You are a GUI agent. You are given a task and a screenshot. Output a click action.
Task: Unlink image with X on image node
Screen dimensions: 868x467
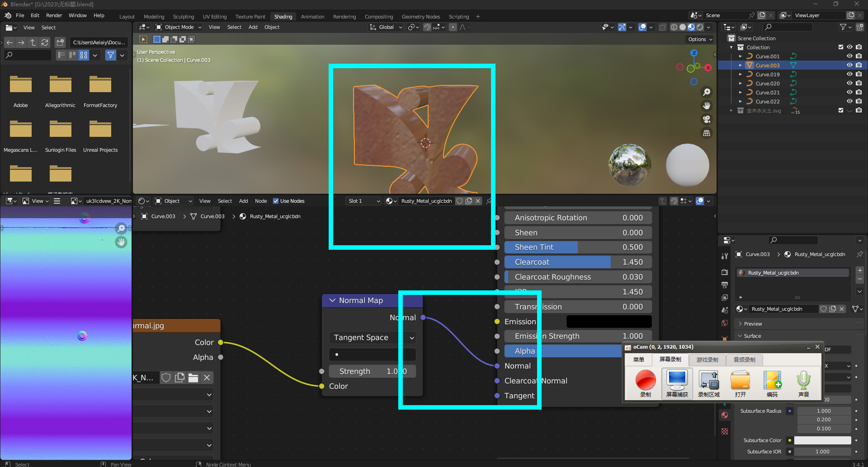click(x=207, y=378)
